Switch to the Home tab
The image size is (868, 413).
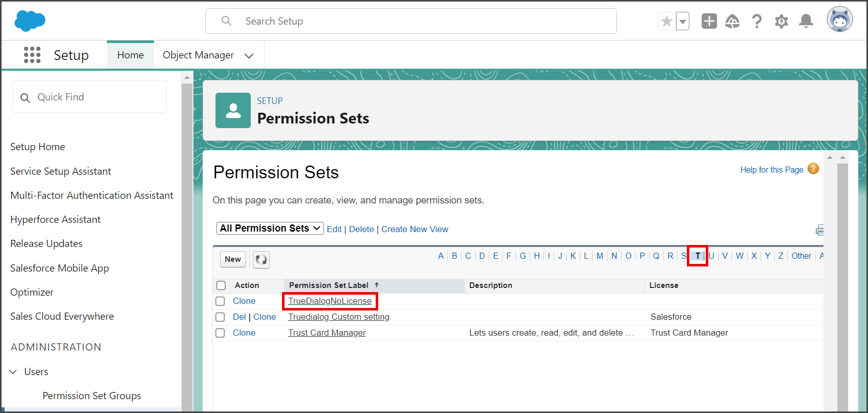click(131, 55)
